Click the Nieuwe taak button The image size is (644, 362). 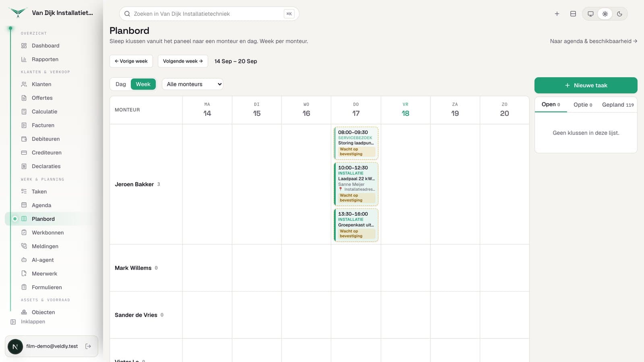[586, 86]
